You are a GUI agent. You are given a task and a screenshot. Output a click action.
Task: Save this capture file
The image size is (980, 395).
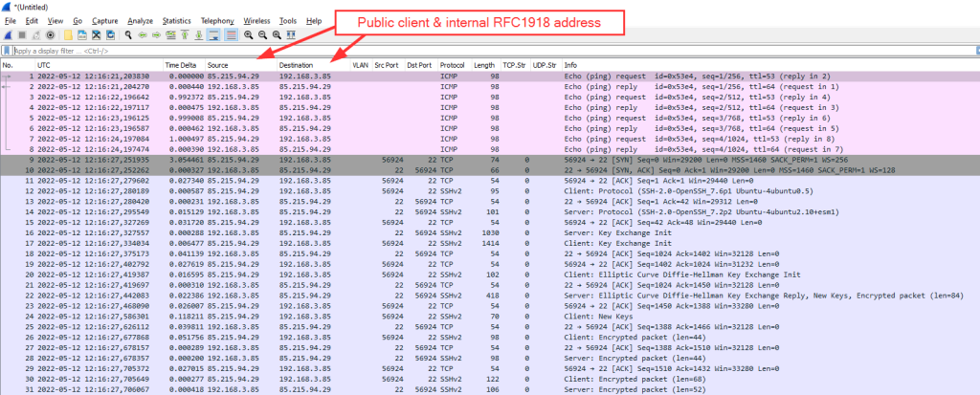tap(82, 35)
